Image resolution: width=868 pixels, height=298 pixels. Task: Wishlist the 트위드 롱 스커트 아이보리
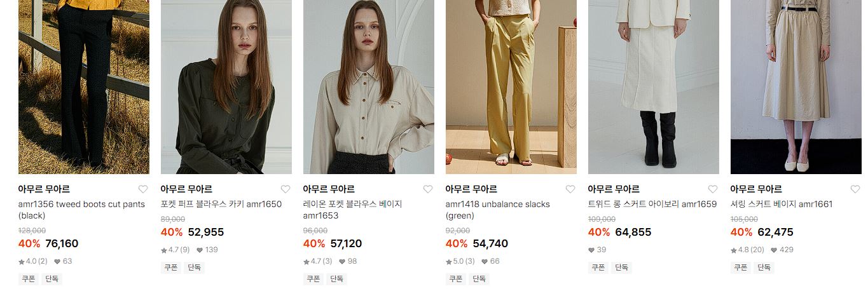pyautogui.click(x=713, y=189)
